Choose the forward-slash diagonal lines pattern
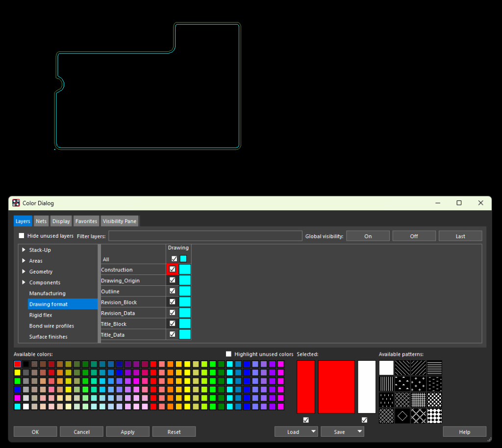The image size is (502, 448). 418,368
